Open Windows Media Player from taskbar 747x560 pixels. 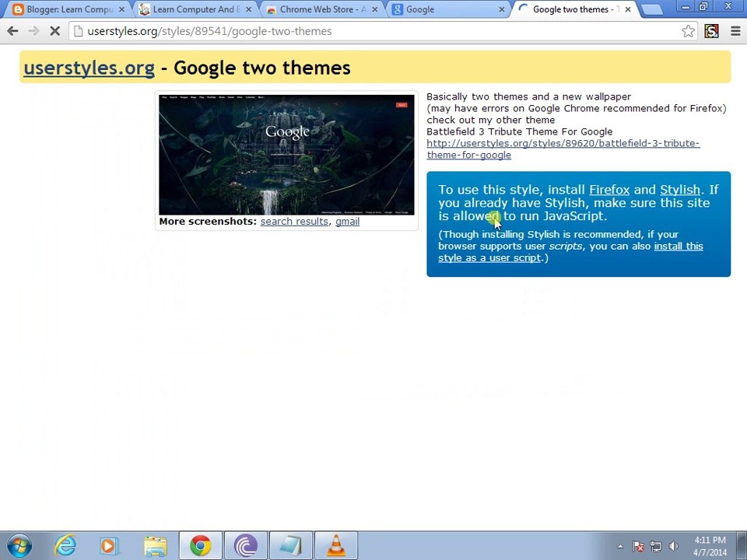click(109, 546)
